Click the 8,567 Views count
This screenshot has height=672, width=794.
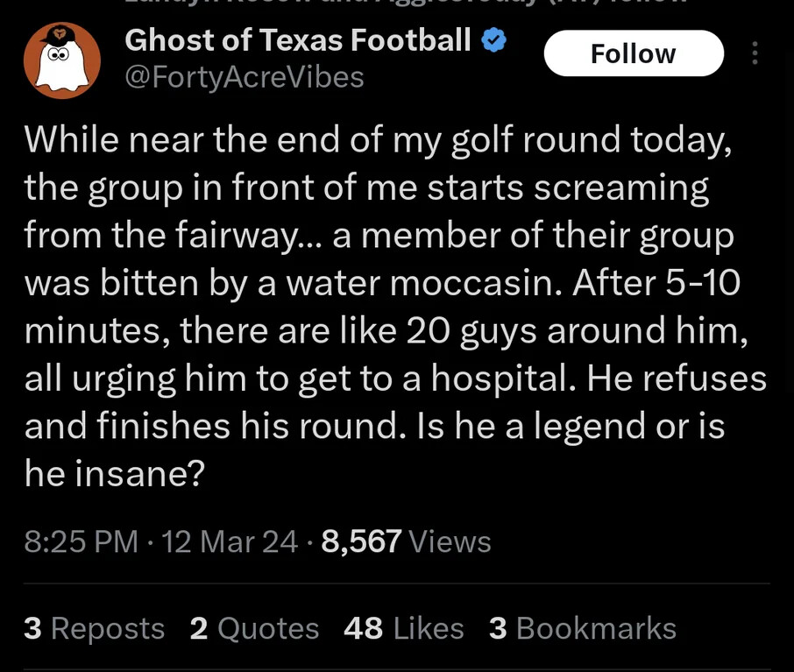click(406, 541)
